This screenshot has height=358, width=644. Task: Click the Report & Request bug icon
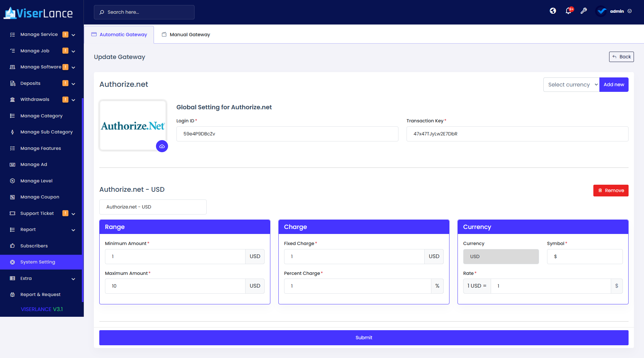12,295
